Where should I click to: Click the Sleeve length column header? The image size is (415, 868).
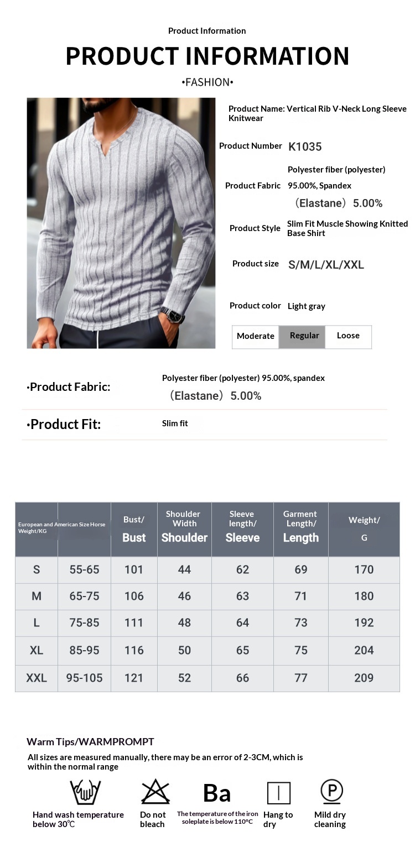[x=242, y=529]
